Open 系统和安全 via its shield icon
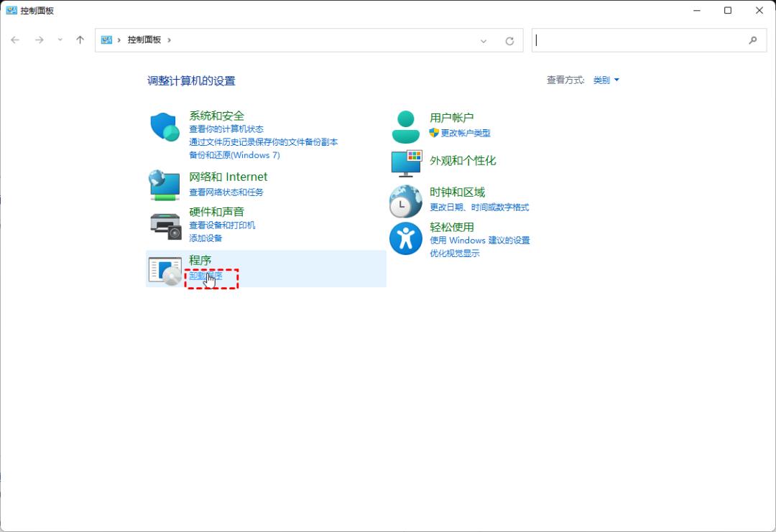Screen dimensions: 776x532 164,126
